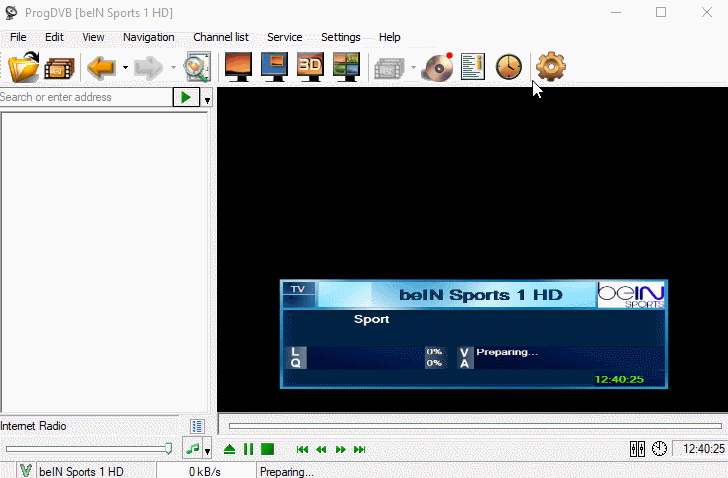Skip to next channel button
This screenshot has height=478, width=728.
click(360, 449)
